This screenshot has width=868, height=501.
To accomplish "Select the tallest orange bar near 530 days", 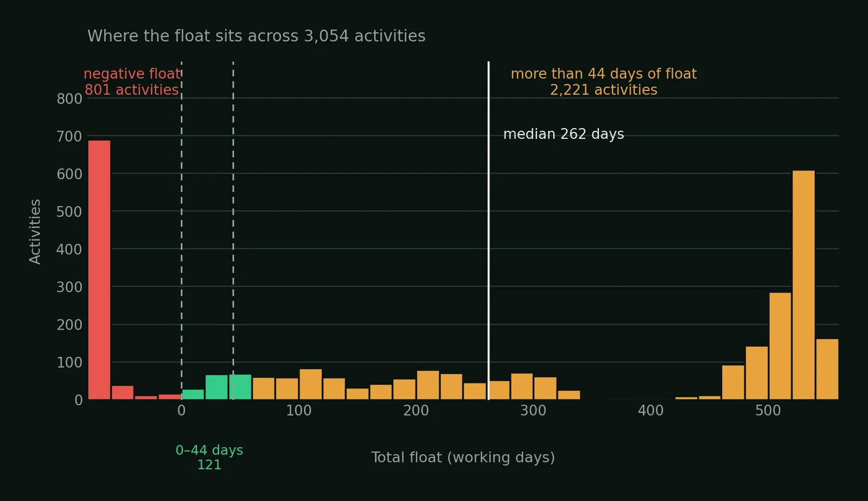I will (803, 285).
